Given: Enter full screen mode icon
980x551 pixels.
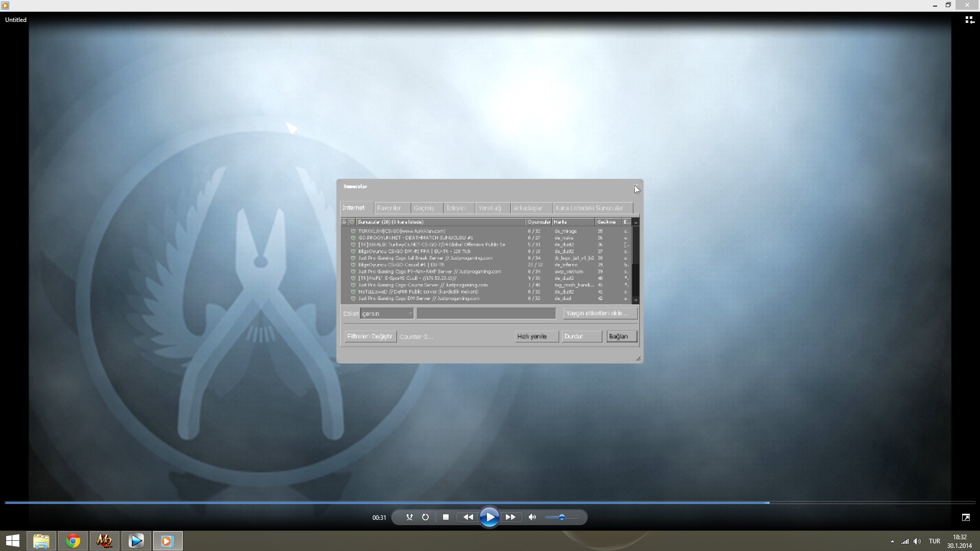Looking at the screenshot, I should (x=966, y=517).
